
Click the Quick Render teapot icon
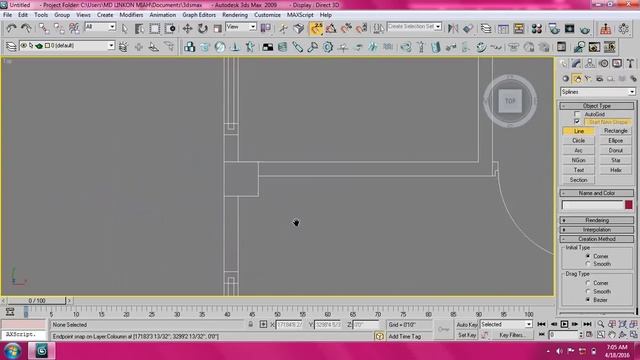[585, 29]
